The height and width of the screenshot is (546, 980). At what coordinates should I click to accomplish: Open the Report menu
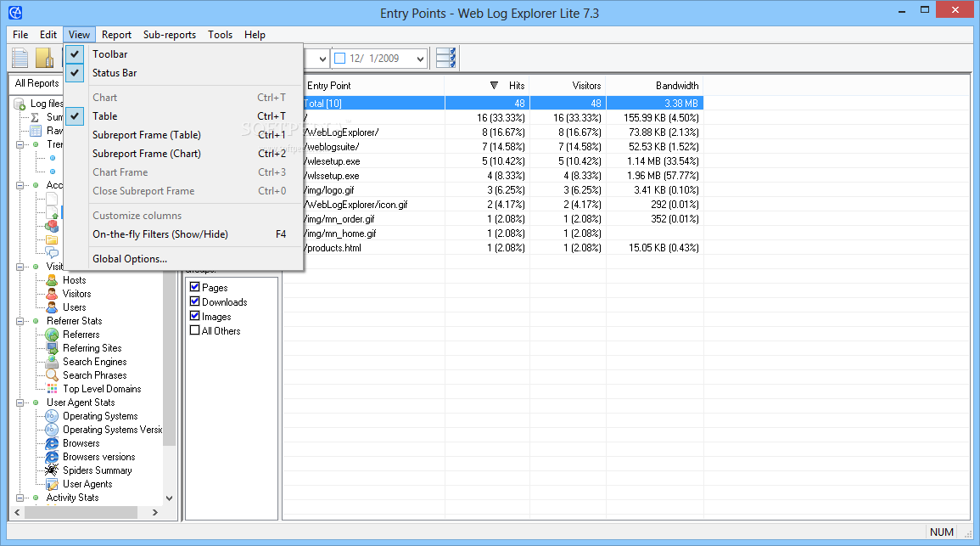click(116, 35)
